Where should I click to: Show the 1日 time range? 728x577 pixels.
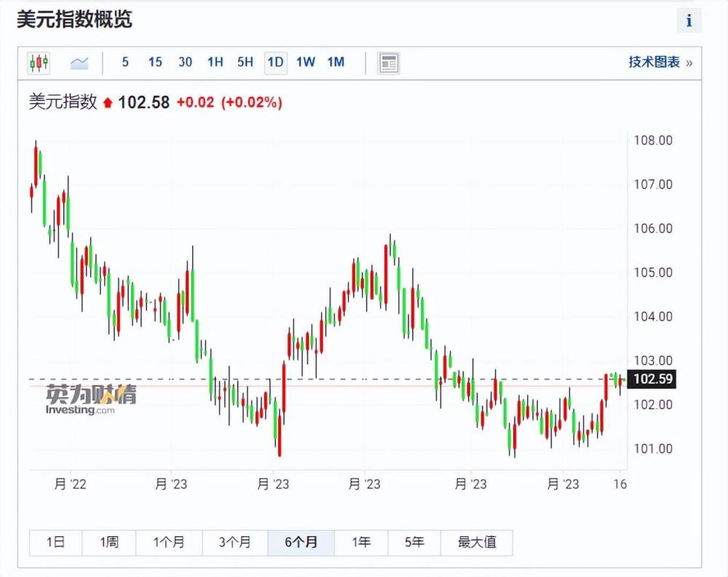pyautogui.click(x=55, y=543)
